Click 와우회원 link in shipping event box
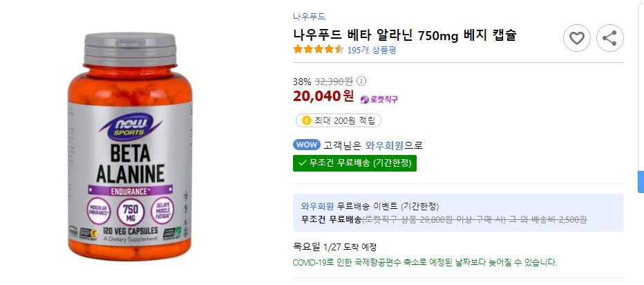 [x=317, y=206]
